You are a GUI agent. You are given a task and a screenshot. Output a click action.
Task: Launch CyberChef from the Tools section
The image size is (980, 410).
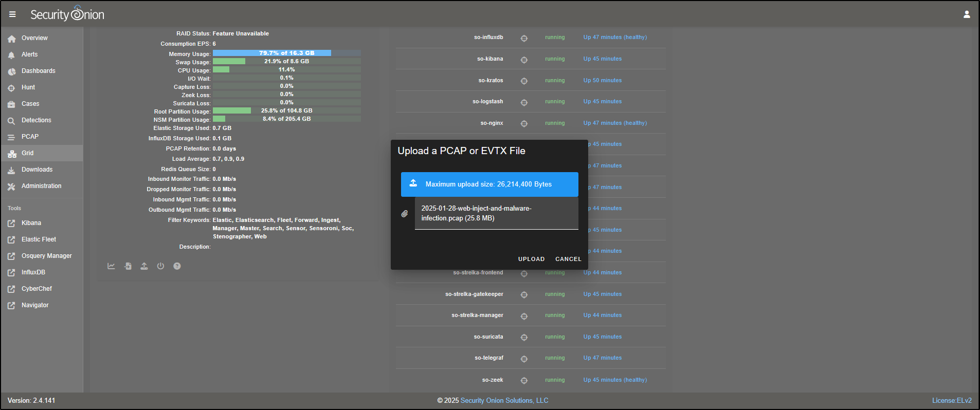click(37, 289)
